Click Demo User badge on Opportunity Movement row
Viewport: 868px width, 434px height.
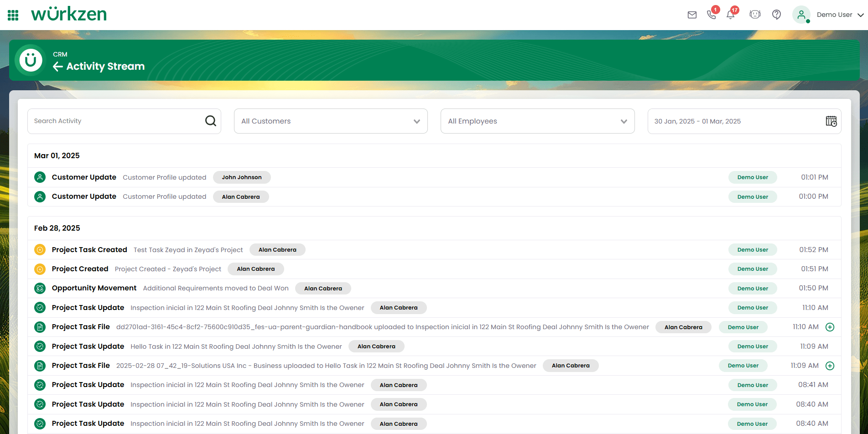click(x=753, y=288)
